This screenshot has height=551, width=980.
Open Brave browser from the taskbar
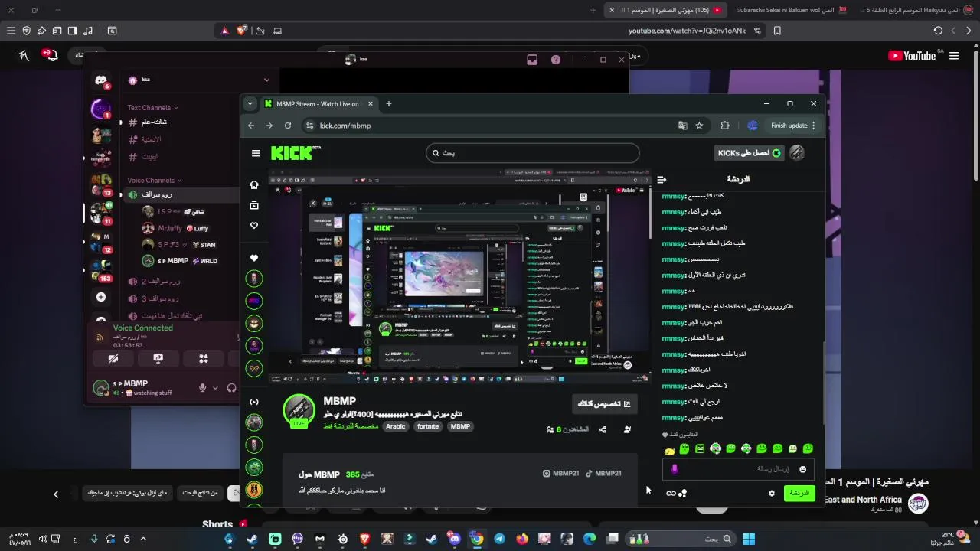point(364,539)
